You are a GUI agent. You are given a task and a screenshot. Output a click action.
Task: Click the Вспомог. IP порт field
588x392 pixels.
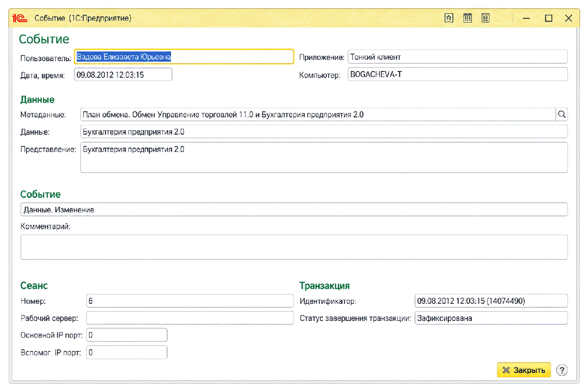pyautogui.click(x=126, y=352)
